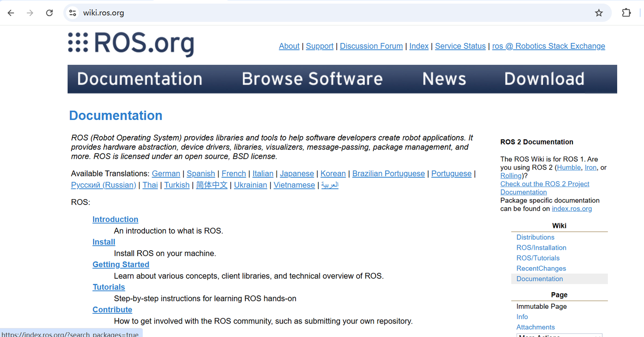Open the Introduction link
Image resolution: width=644 pixels, height=337 pixels.
click(115, 219)
